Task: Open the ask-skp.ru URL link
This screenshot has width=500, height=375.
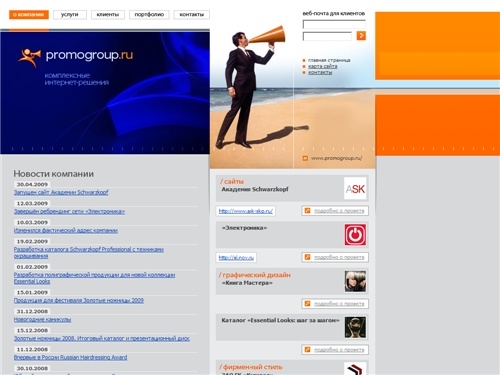Action: pyautogui.click(x=246, y=211)
